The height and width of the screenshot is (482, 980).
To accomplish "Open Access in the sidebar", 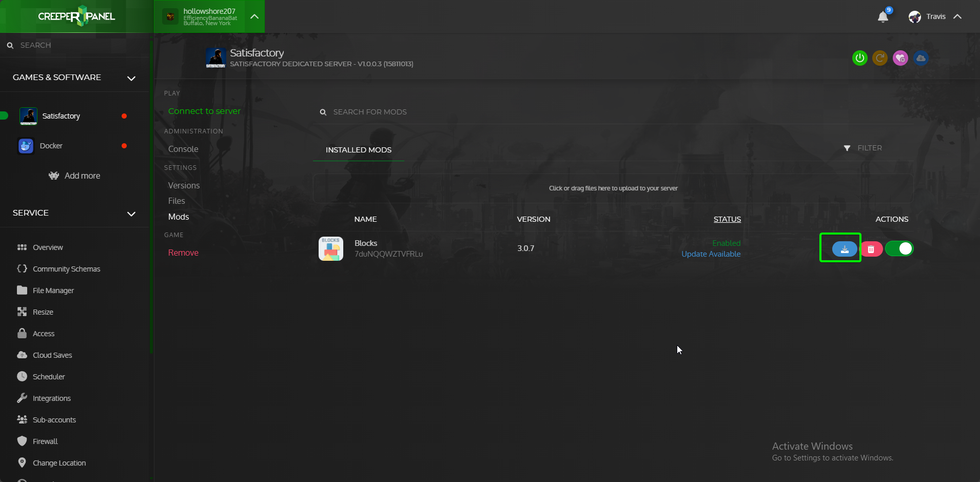I will [x=44, y=334].
